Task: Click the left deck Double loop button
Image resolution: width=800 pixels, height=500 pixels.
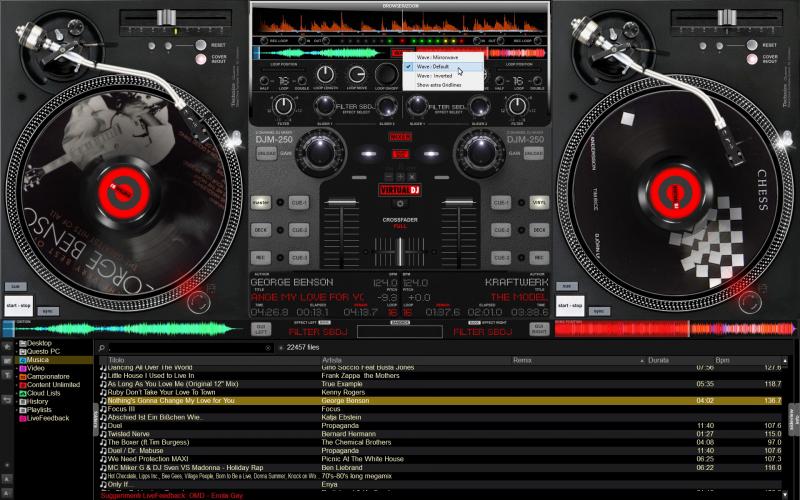Action: (302, 81)
